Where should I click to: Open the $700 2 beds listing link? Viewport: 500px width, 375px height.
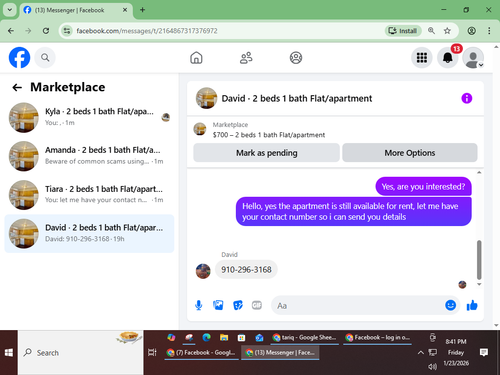click(269, 135)
